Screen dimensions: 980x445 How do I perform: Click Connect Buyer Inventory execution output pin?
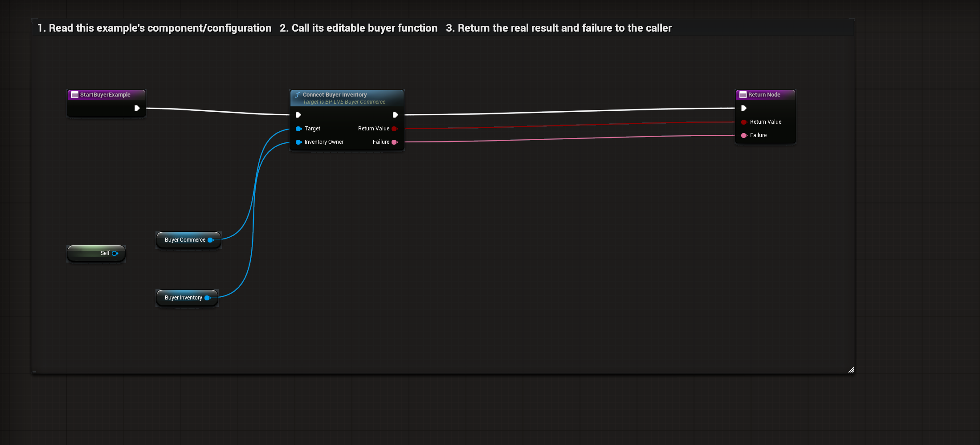pos(395,115)
